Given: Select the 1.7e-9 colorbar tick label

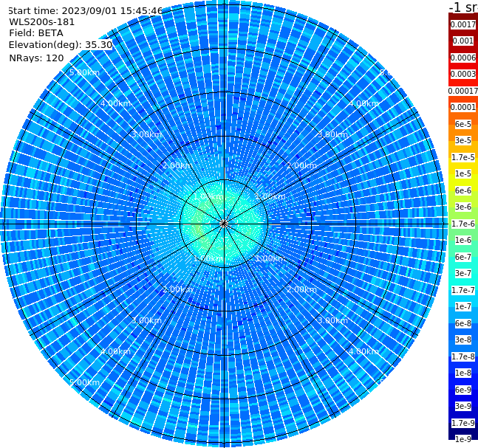Looking at the screenshot, I should (463, 423).
